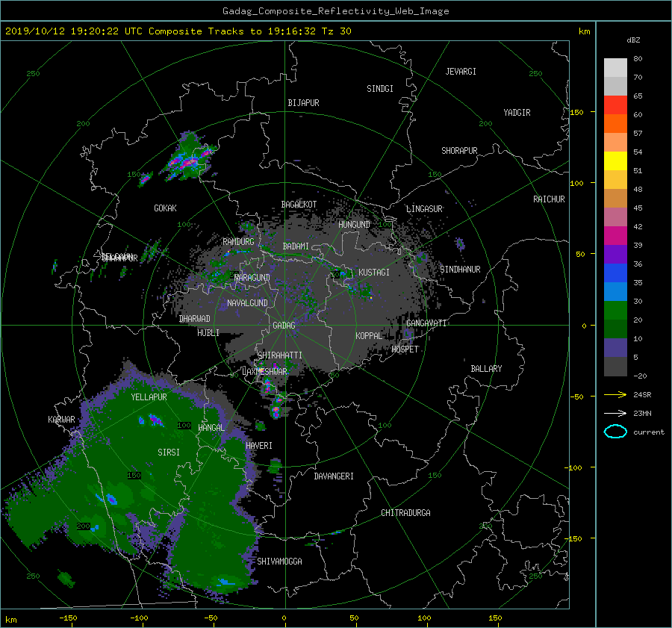Click the HANGAL city label
This screenshot has height=628, width=672.
click(211, 428)
